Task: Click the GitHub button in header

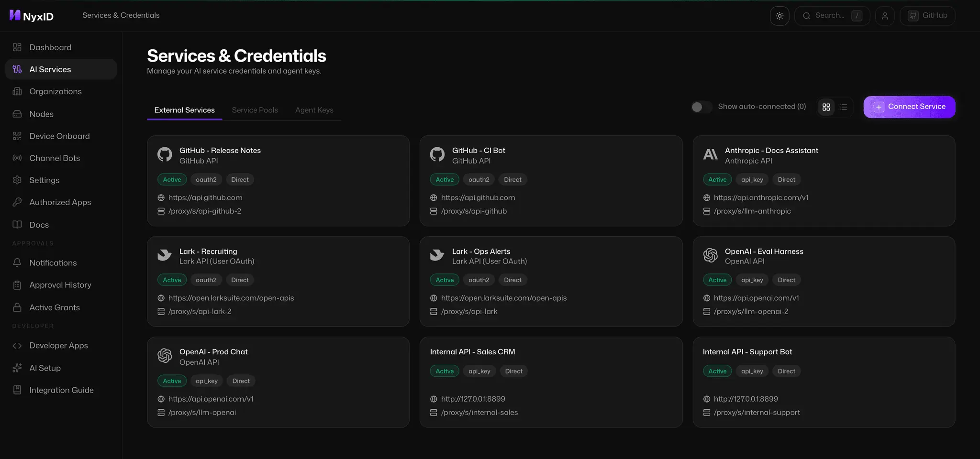Action: coord(927,16)
